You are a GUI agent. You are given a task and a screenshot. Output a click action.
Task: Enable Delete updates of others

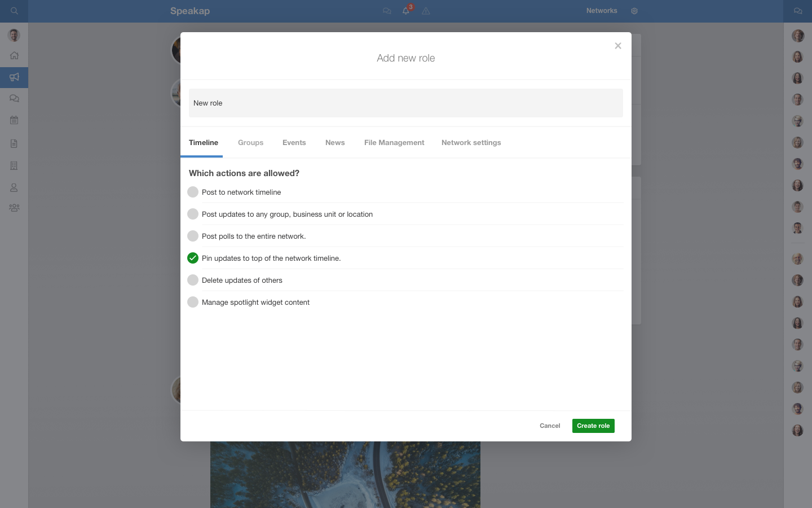[x=193, y=280]
